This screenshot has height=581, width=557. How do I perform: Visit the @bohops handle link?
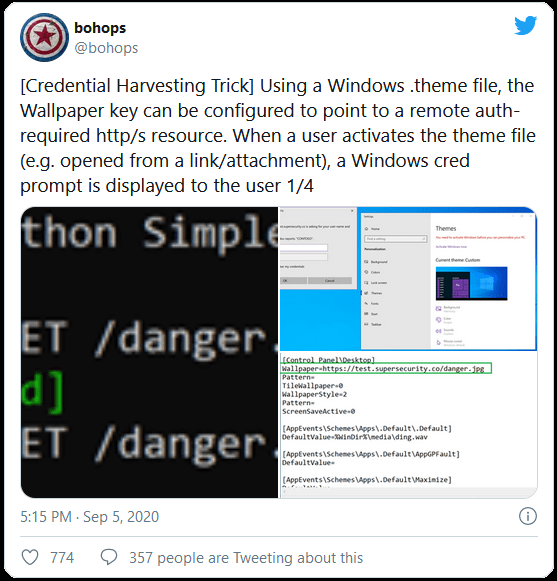[x=106, y=48]
